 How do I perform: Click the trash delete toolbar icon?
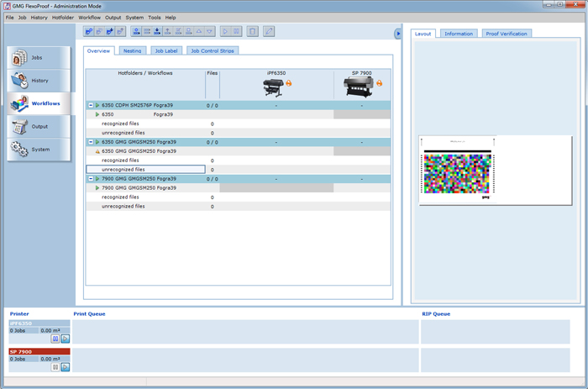coord(252,32)
